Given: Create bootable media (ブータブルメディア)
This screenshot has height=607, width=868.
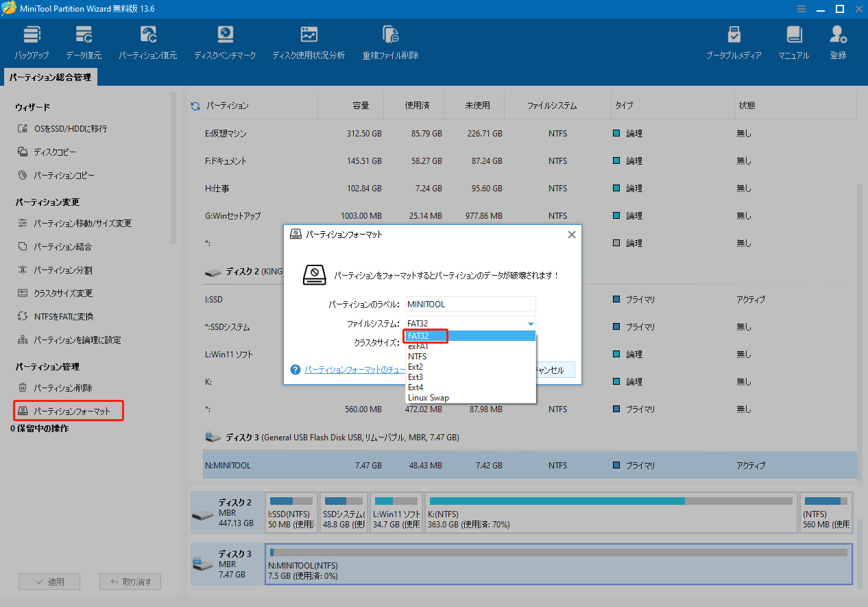Looking at the screenshot, I should 734,43.
